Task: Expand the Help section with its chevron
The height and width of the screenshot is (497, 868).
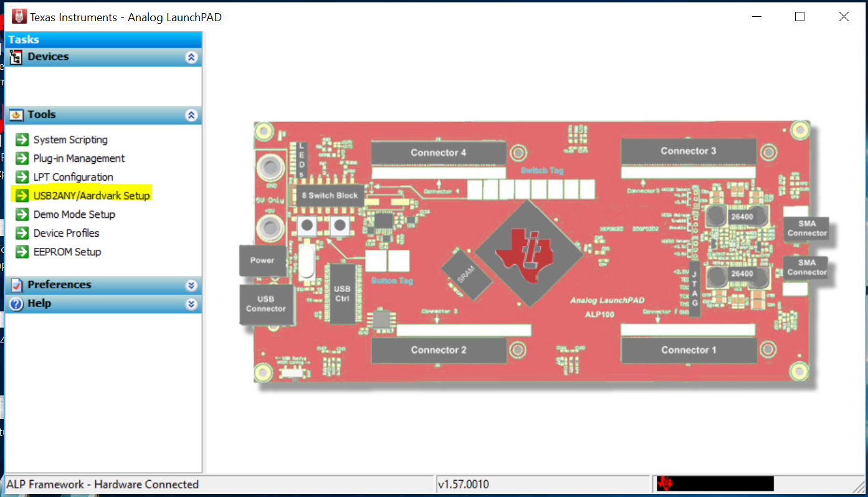Action: (191, 304)
